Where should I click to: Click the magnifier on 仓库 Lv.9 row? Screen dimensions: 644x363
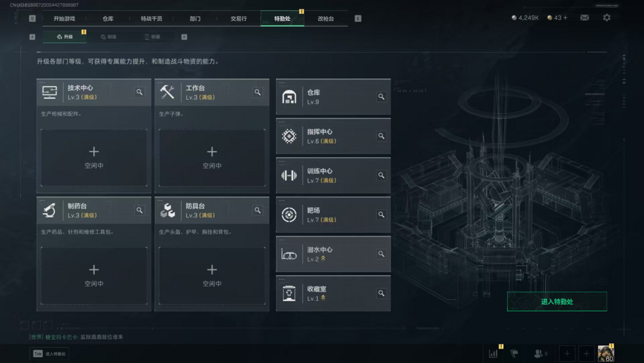click(381, 97)
